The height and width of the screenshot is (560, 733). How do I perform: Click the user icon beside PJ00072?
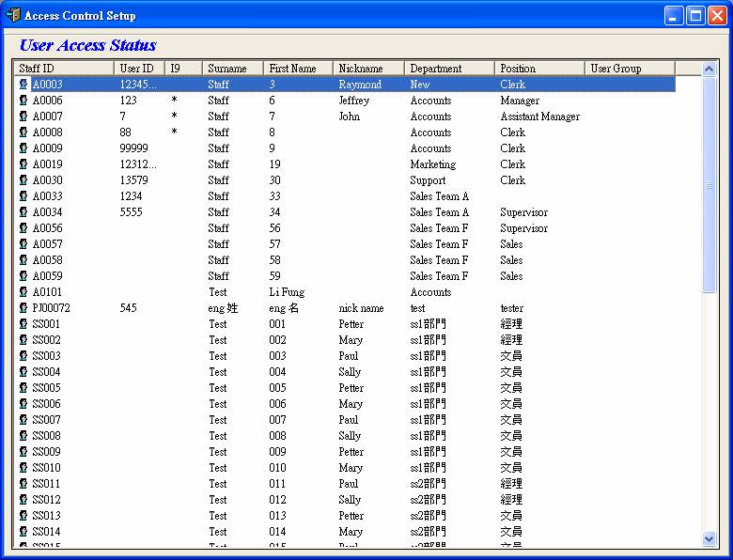coord(23,307)
